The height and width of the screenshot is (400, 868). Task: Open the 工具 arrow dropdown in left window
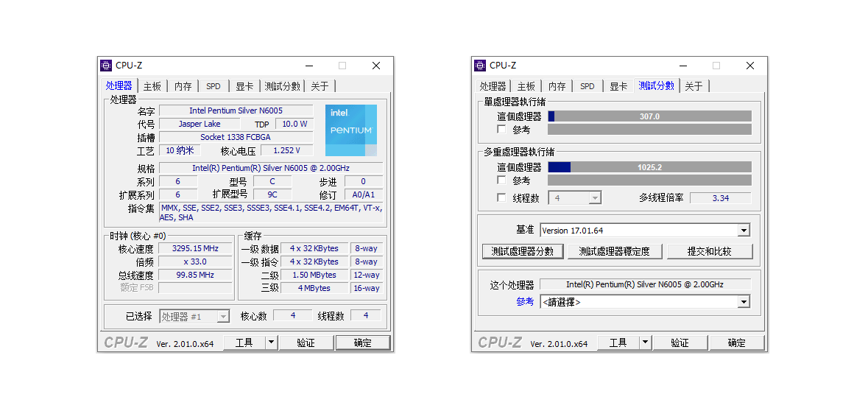point(271,343)
